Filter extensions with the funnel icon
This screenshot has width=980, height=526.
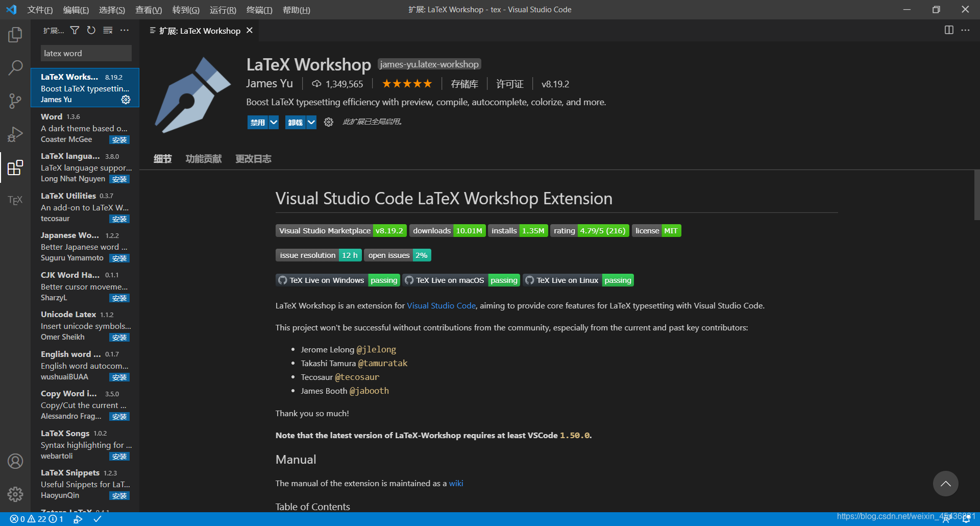[x=75, y=31]
